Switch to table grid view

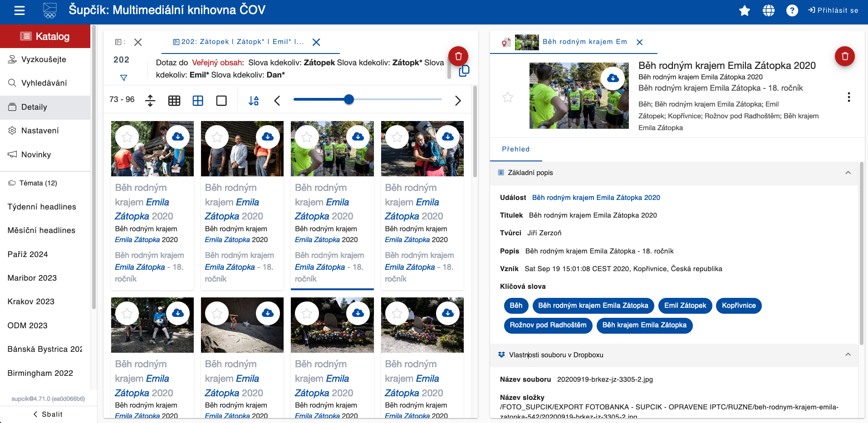[x=174, y=101]
